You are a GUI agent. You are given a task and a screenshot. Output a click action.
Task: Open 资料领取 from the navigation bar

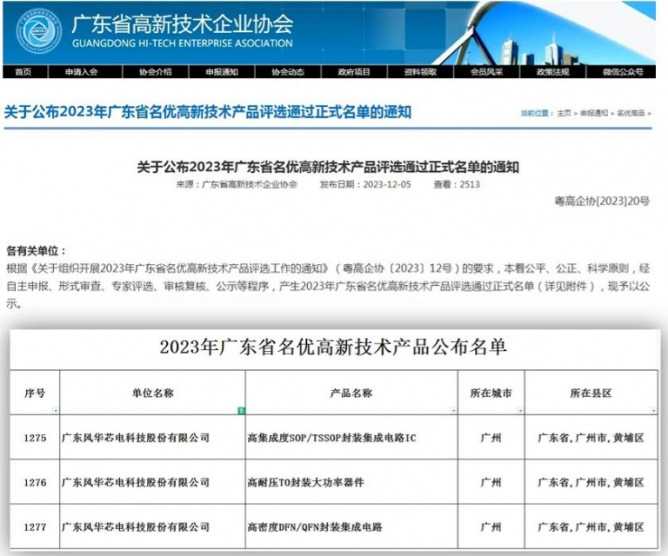420,72
